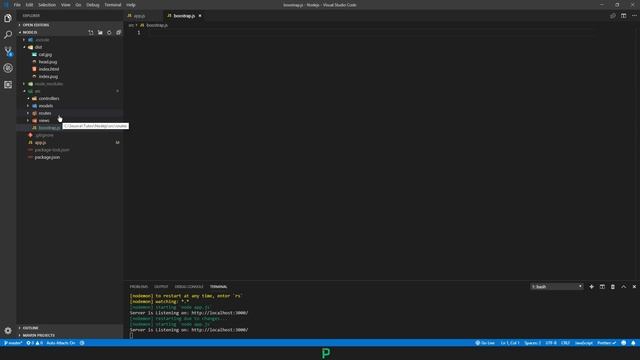The width and height of the screenshot is (640, 360).
Task: Open notifications bell in status bar
Action: (x=633, y=343)
